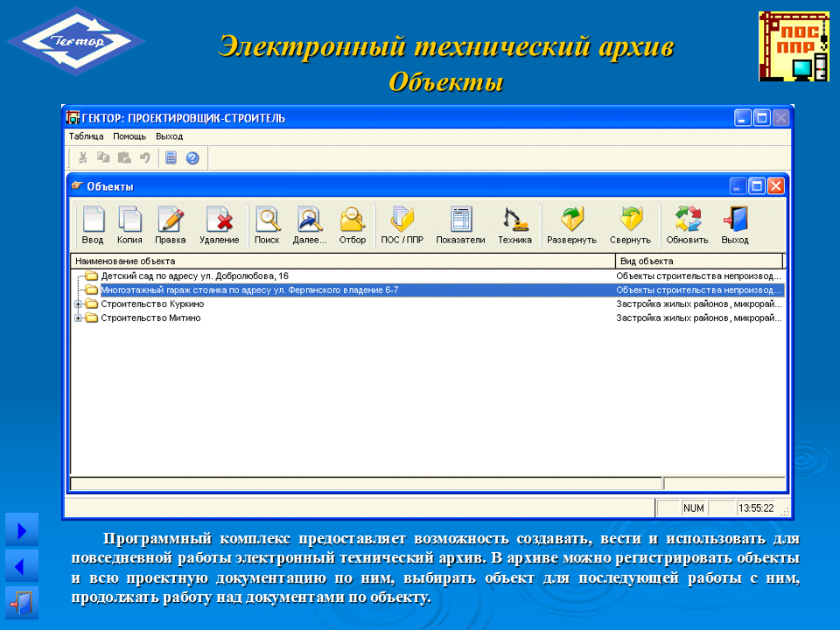Open Показатели indicators icon
This screenshot has width=840, height=630.
460,225
